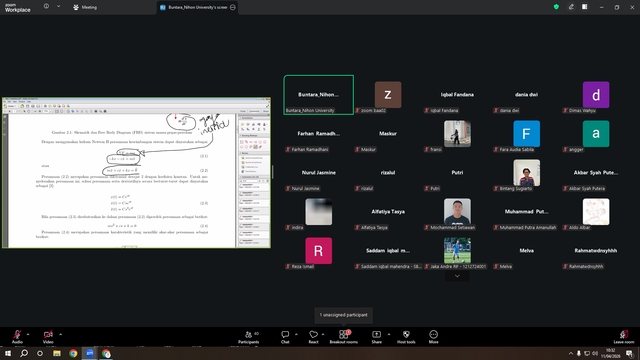Open Windows notification center icon

(x=630, y=353)
